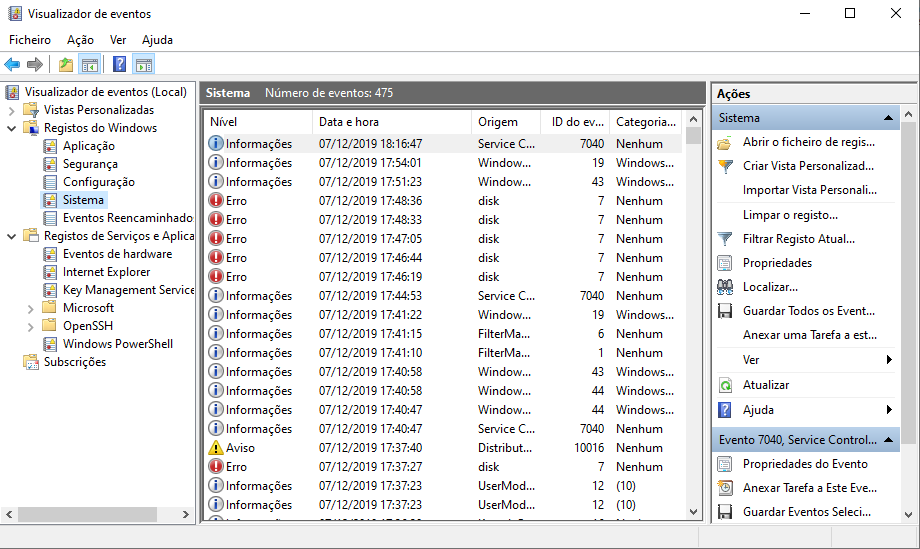
Task: Click the Eventos de hardware log icon
Action: click(51, 254)
